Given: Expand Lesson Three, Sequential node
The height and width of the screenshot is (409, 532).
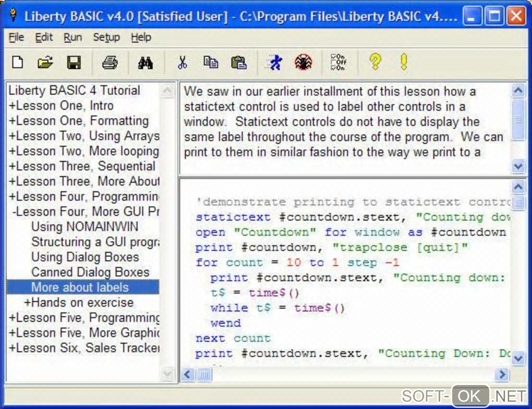Looking at the screenshot, I should [x=12, y=166].
